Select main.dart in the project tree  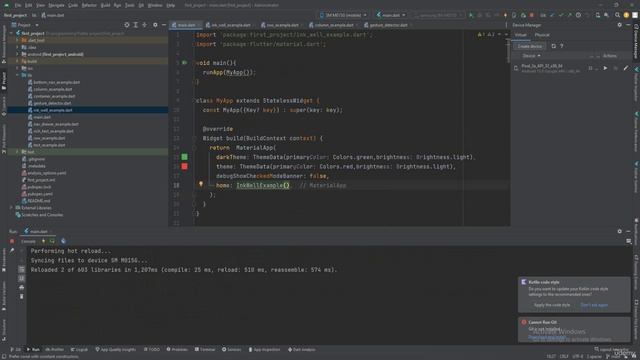click(x=42, y=117)
